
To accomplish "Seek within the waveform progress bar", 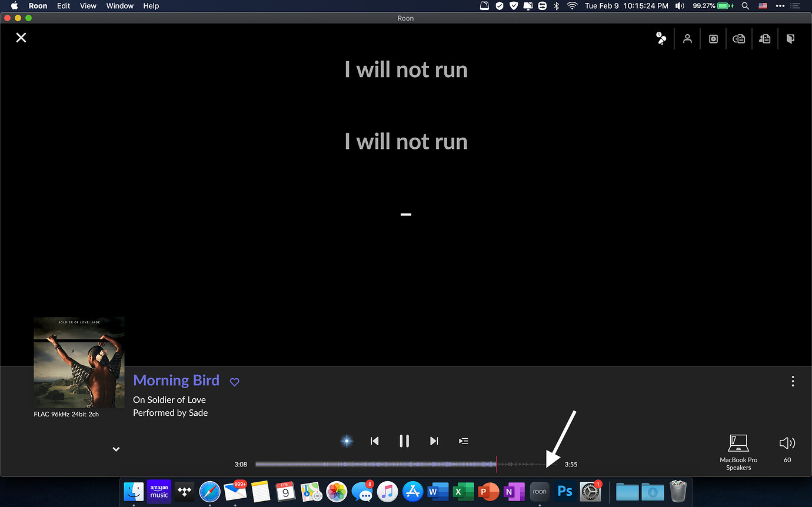I will pos(406,464).
